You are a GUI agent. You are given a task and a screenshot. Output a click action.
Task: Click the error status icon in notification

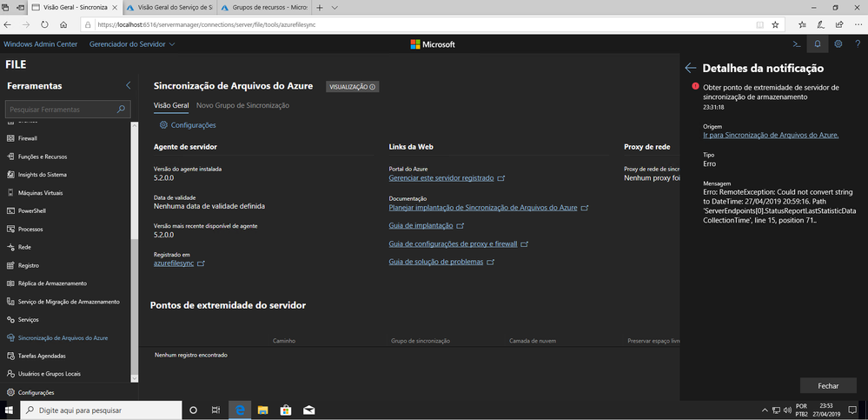click(695, 87)
